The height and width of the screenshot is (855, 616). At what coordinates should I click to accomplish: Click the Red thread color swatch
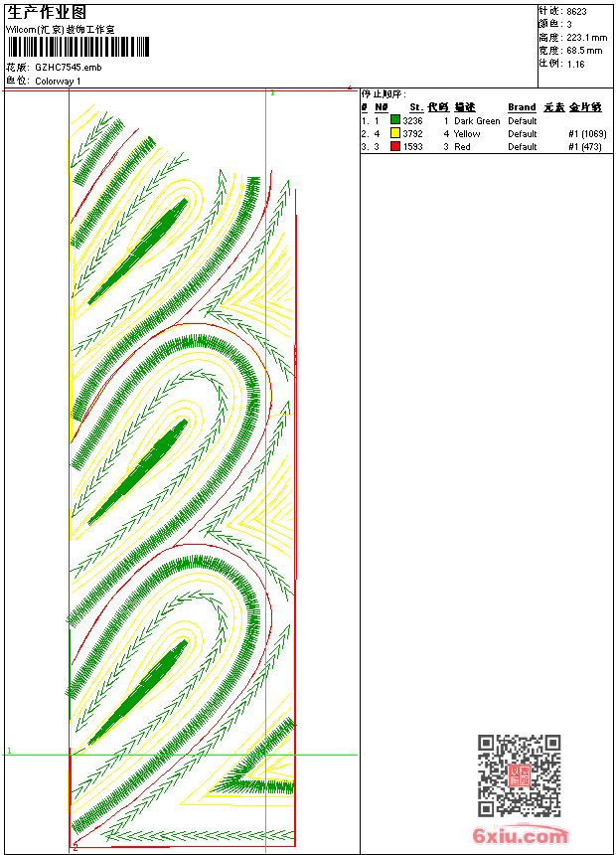tap(395, 146)
